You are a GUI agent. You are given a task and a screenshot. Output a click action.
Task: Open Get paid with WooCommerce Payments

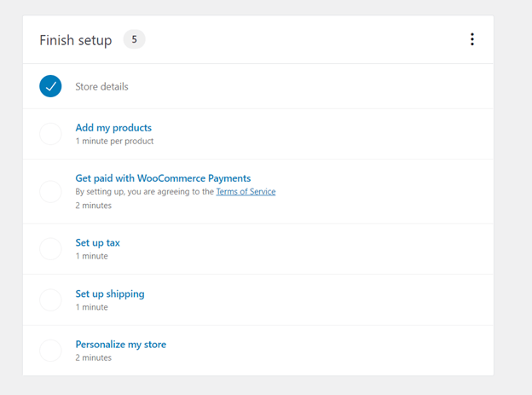pyautogui.click(x=163, y=178)
